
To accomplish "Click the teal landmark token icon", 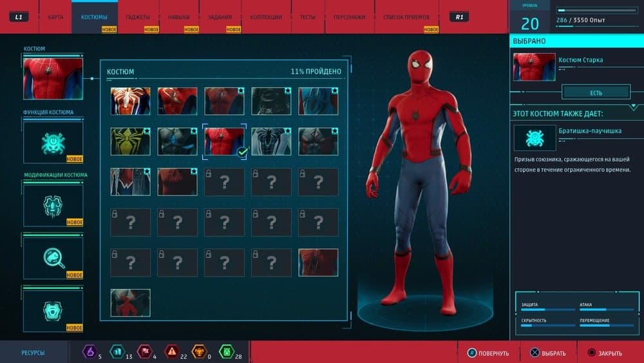I will tap(117, 351).
